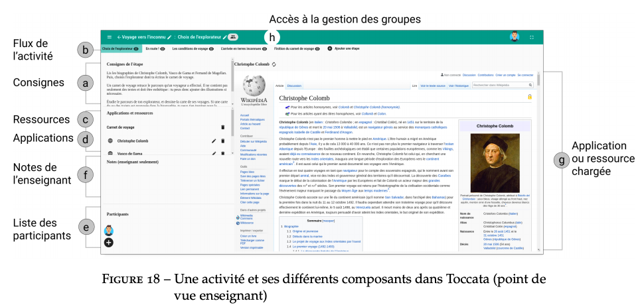The width and height of the screenshot is (644, 305).
Task: Open Citer cette page link
Action: [x=251, y=202]
